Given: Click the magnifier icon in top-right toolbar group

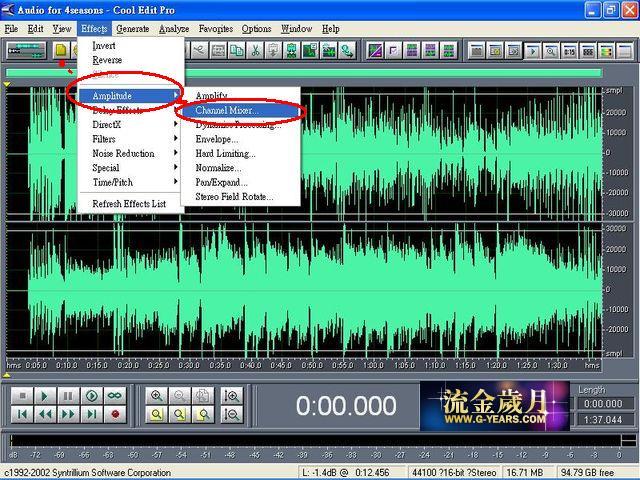Looking at the screenshot, I should [x=551, y=51].
